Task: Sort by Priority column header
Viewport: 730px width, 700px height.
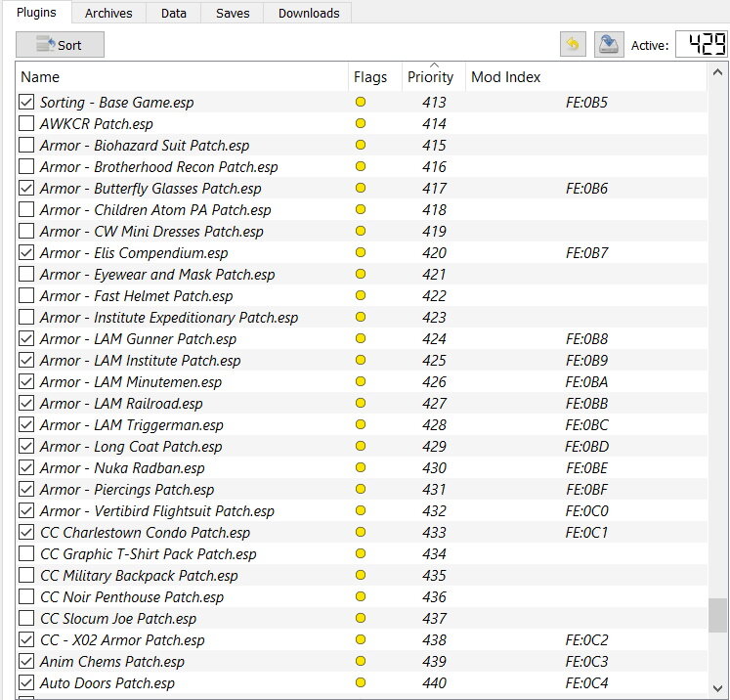Action: (x=434, y=77)
